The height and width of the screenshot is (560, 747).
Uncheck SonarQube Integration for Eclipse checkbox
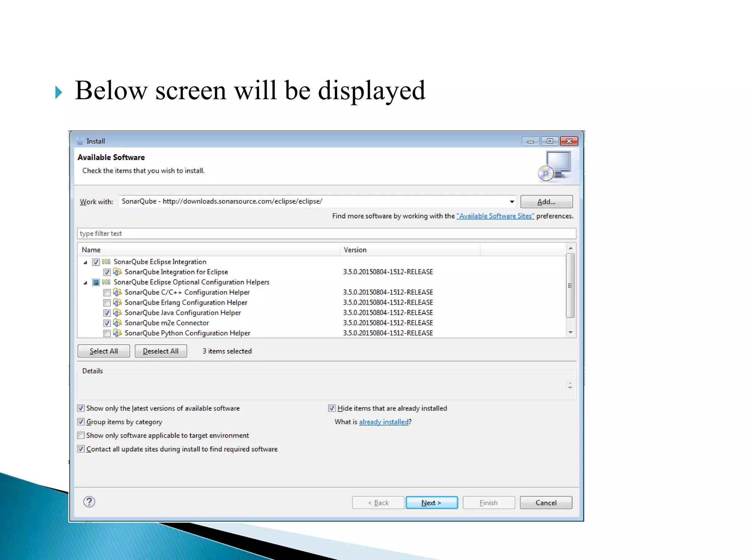[107, 272]
